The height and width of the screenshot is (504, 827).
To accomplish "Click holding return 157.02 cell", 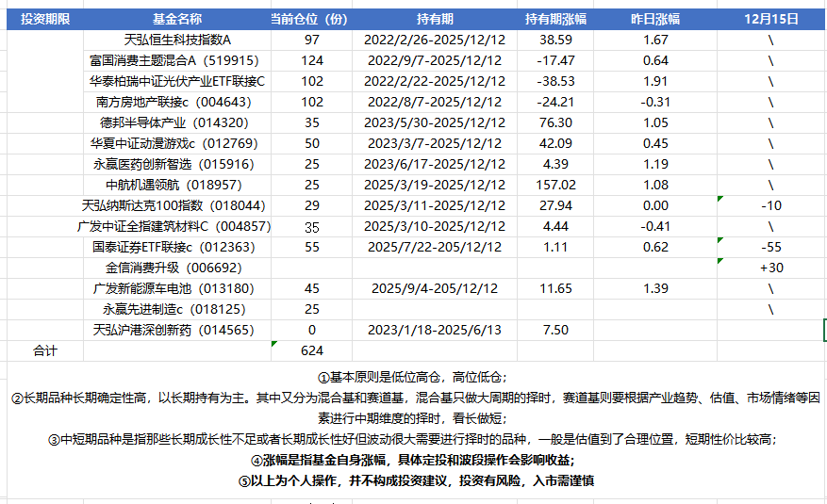I will (555, 185).
